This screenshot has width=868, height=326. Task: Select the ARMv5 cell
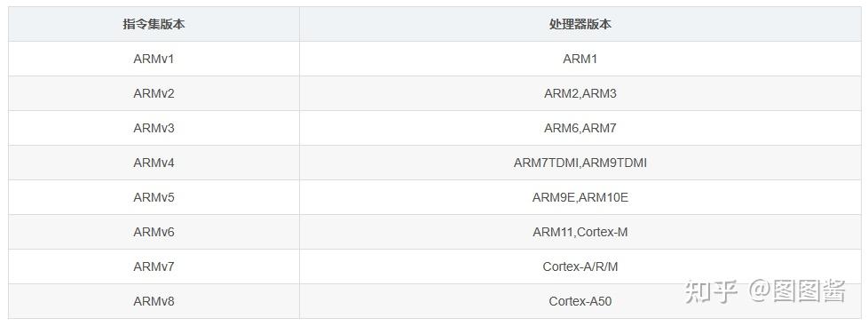[x=154, y=197]
